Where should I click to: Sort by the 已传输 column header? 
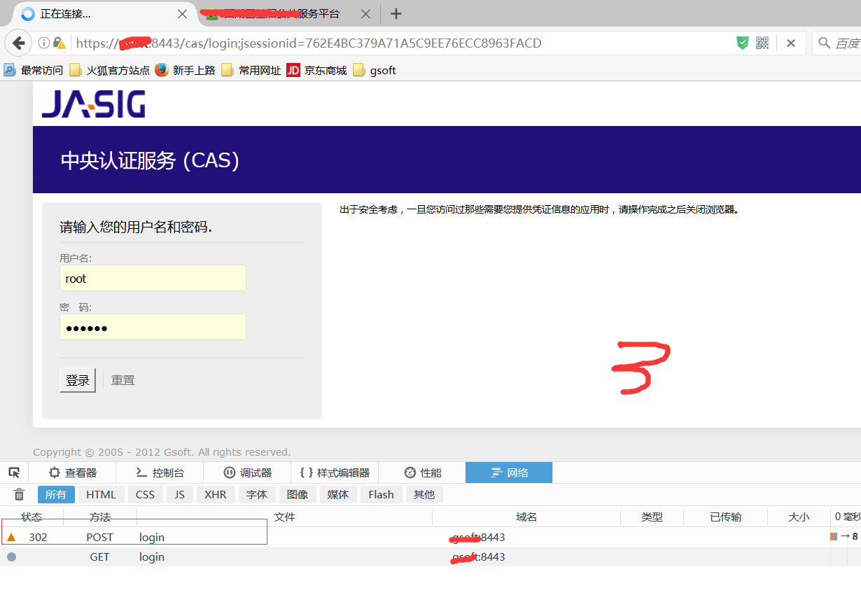point(726,517)
